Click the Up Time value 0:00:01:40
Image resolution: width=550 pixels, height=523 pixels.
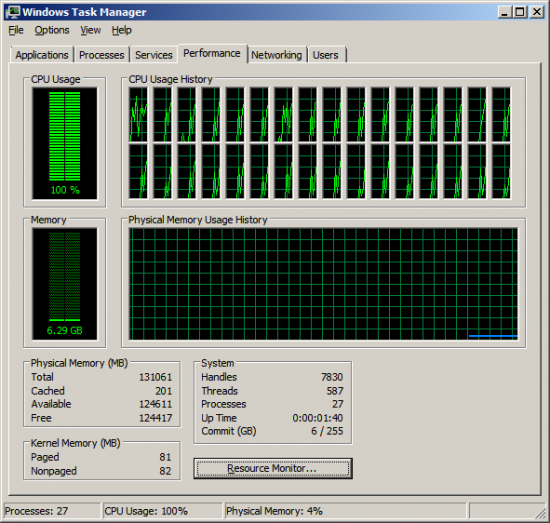[318, 418]
